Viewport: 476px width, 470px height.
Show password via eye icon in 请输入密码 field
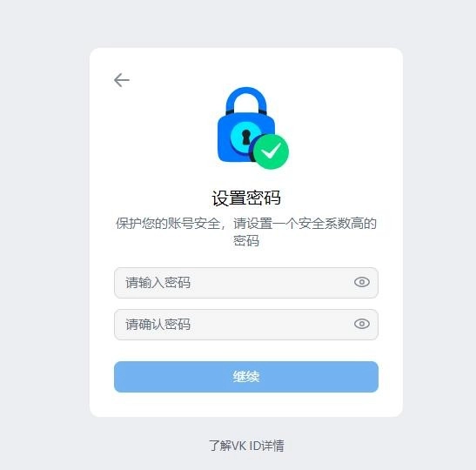point(362,282)
